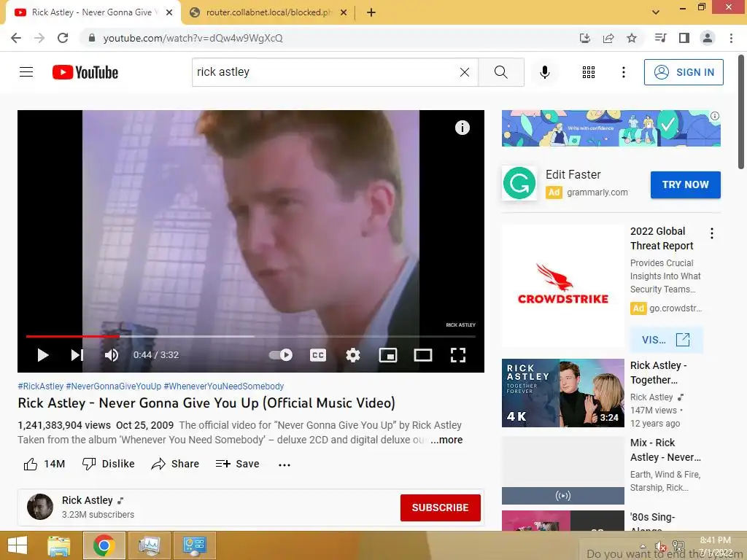Enable miniplayer mode

pyautogui.click(x=388, y=355)
